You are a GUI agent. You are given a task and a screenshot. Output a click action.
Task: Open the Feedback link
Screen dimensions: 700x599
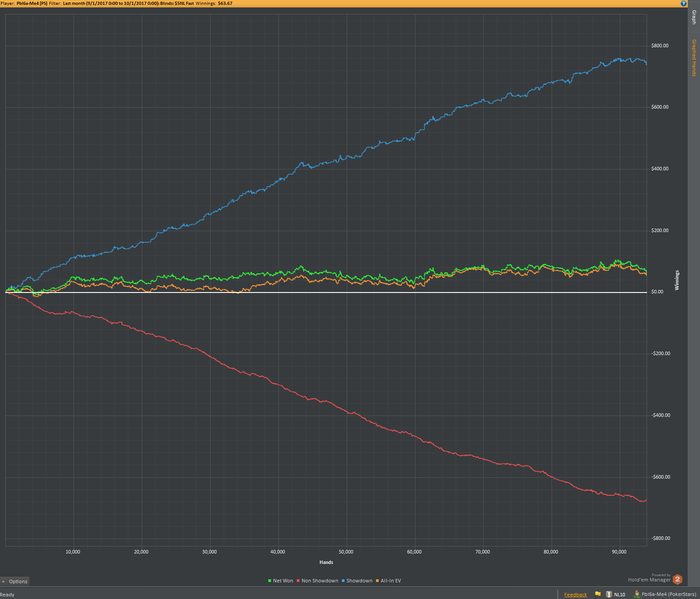[x=575, y=595]
